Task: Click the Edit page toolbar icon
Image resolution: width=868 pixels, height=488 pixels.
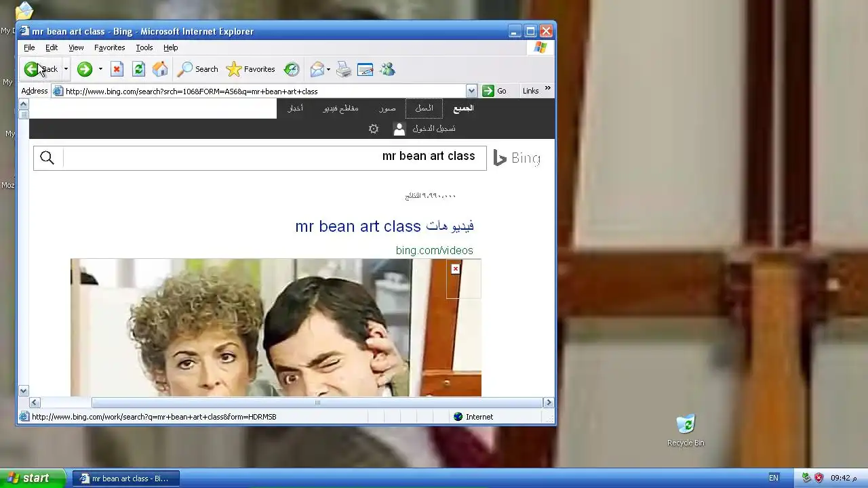Action: click(x=366, y=69)
